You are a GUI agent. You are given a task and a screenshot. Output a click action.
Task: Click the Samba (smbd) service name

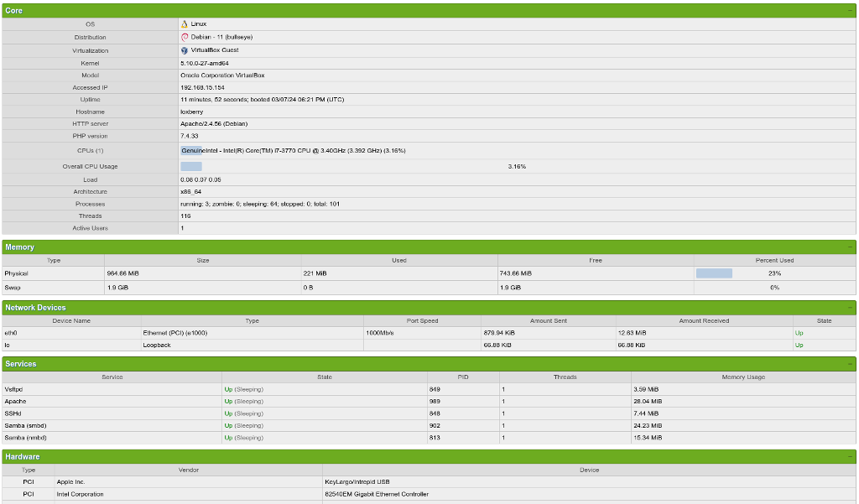(25, 426)
